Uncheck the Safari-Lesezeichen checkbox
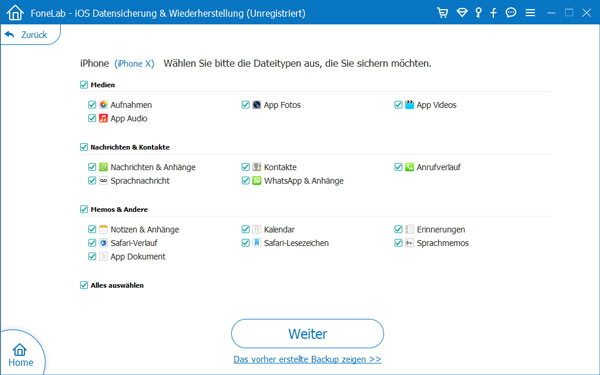The width and height of the screenshot is (600, 375). [x=246, y=243]
